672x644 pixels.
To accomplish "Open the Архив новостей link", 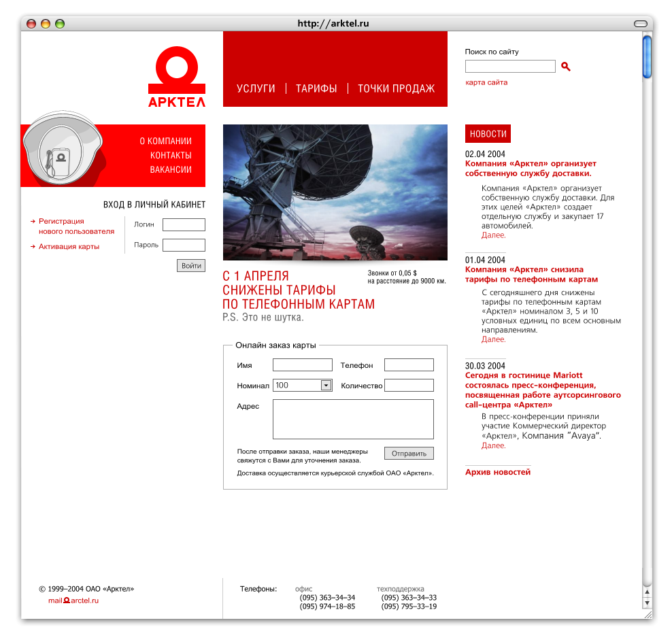I will pos(498,472).
